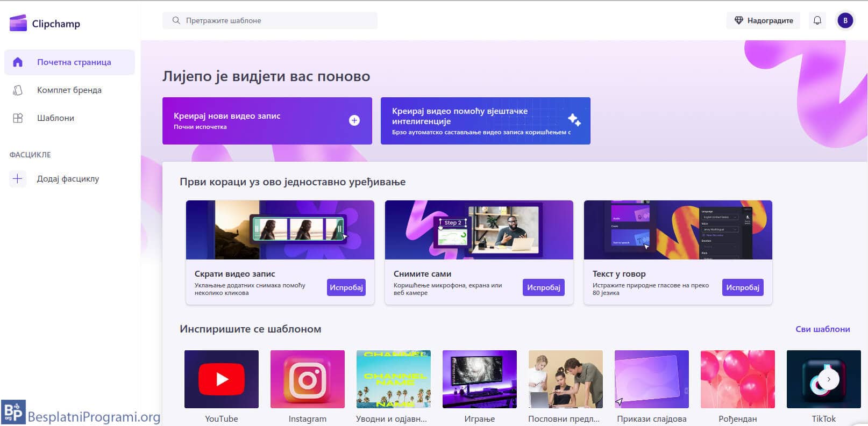Select the Рођендан template thumbnail
The height and width of the screenshot is (426, 868).
click(738, 379)
